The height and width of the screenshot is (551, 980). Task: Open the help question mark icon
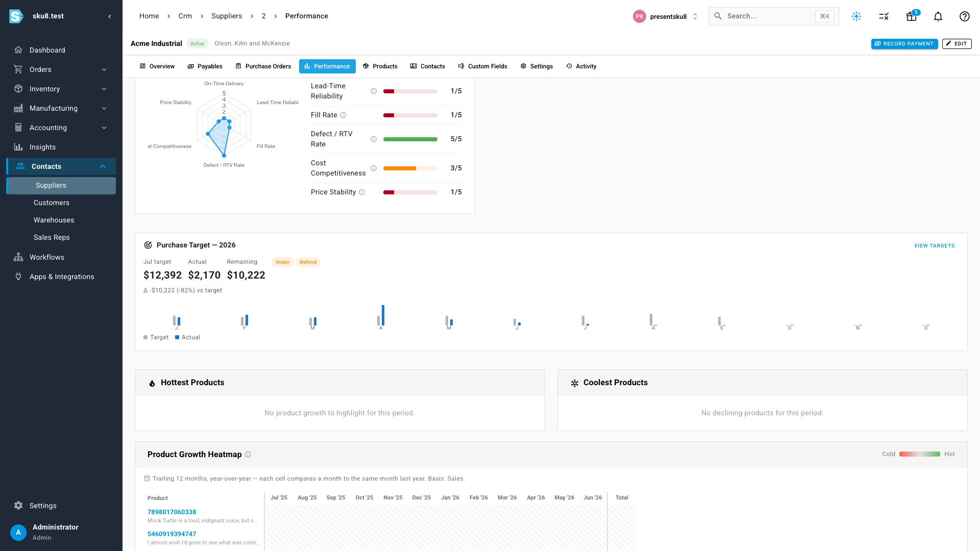click(x=965, y=16)
